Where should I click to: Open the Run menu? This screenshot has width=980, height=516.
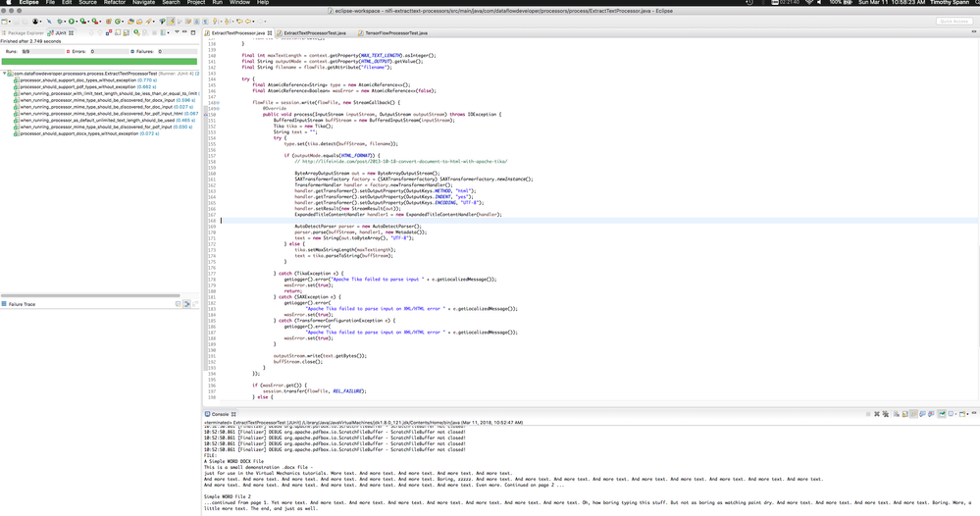pyautogui.click(x=217, y=3)
